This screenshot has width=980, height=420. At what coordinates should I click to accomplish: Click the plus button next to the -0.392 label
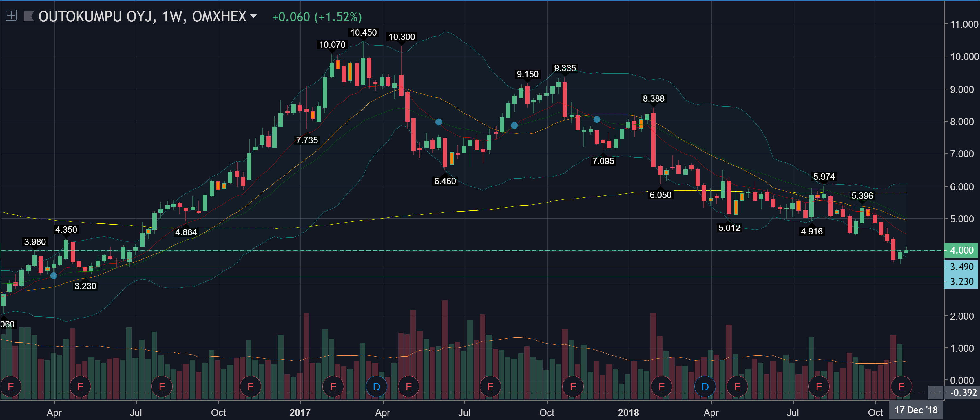(935, 393)
